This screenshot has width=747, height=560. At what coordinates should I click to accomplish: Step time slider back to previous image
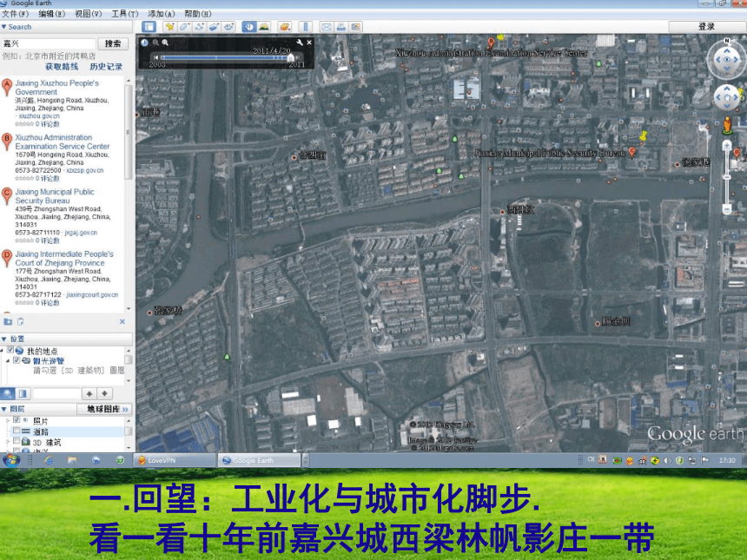[155, 57]
